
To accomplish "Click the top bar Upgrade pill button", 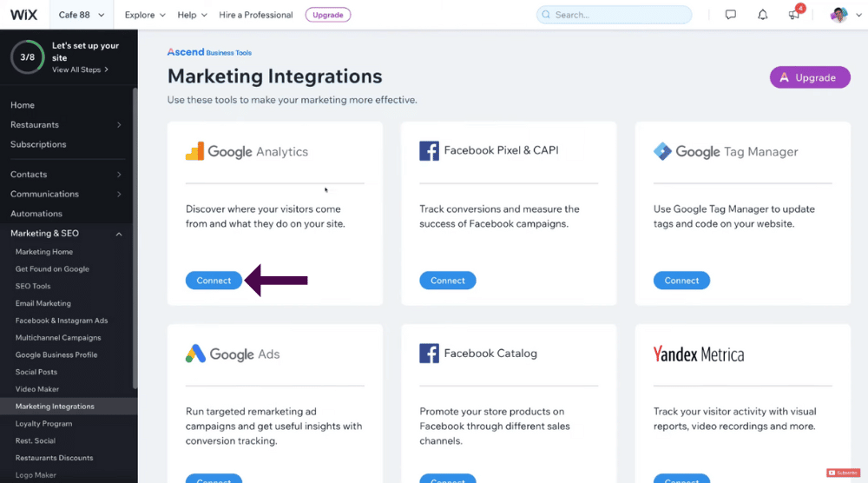I will coord(328,15).
